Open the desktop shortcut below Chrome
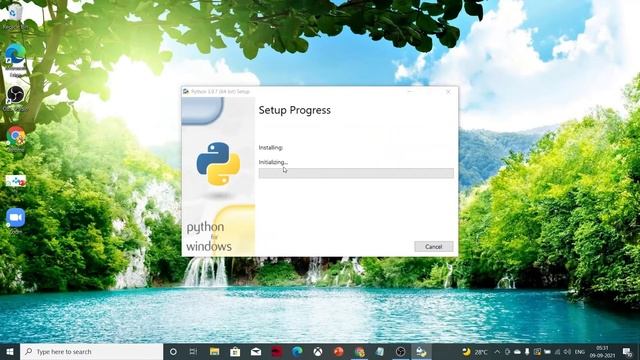Screen dimensions: 640x360 coord(16,180)
